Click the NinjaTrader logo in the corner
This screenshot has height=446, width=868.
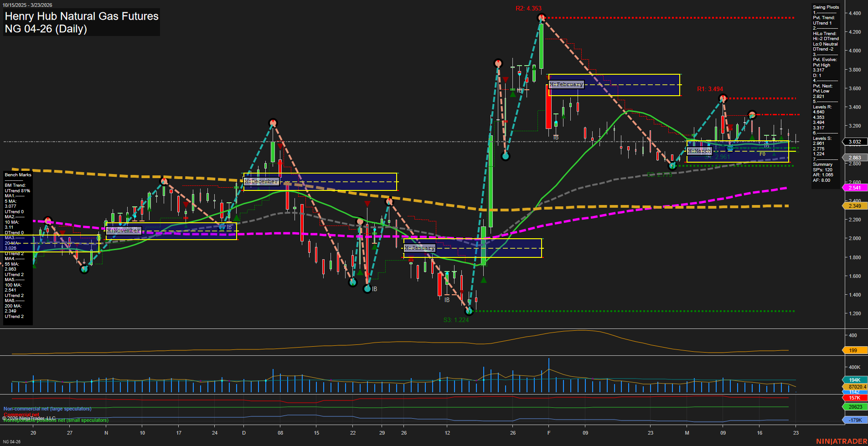coord(840,441)
